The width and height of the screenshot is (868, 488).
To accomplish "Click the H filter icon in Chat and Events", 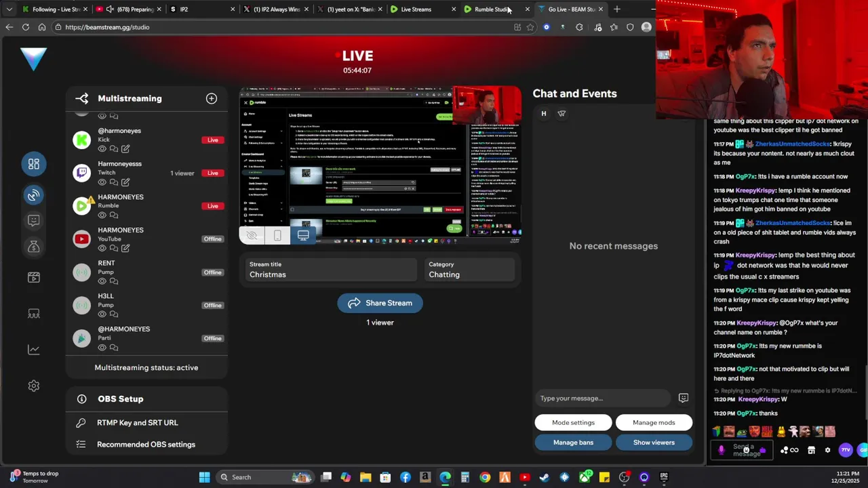I will 543,113.
